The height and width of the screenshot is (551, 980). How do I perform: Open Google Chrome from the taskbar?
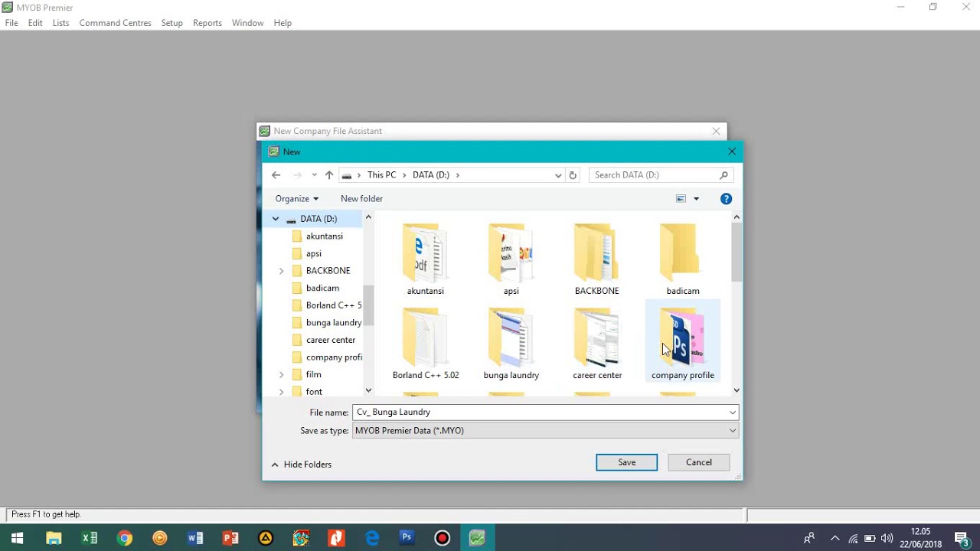125,538
